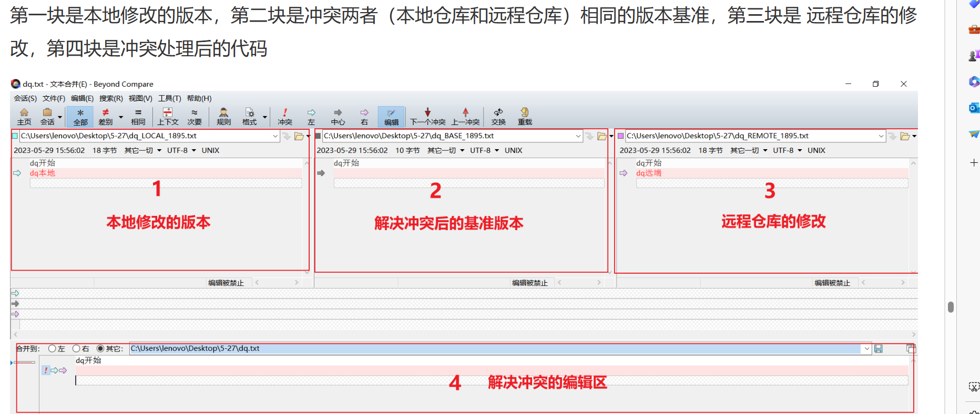
Task: Open the 会话(S) menu
Action: [25, 98]
